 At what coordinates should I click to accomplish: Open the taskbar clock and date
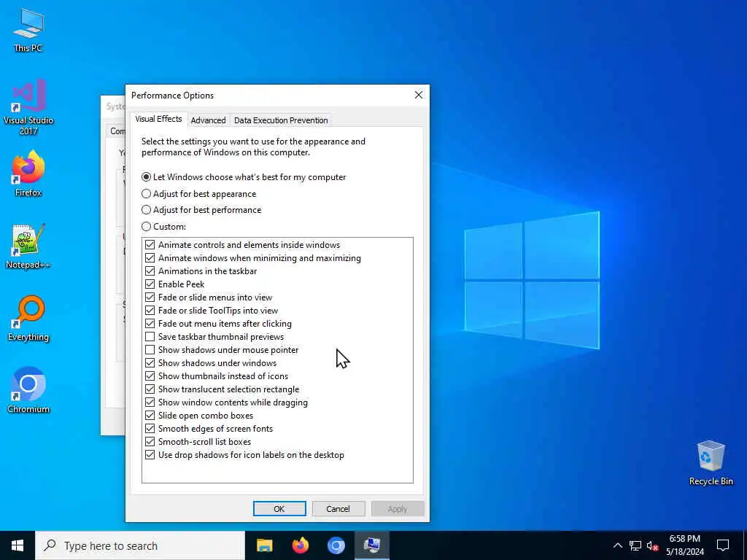(x=684, y=545)
